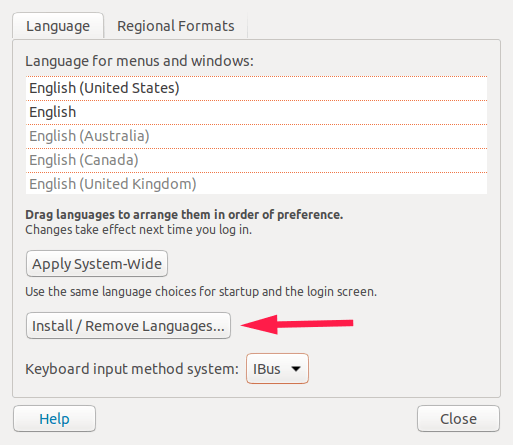Select the plain English entry
Viewport: 513px width, 445px height.
tap(256, 112)
